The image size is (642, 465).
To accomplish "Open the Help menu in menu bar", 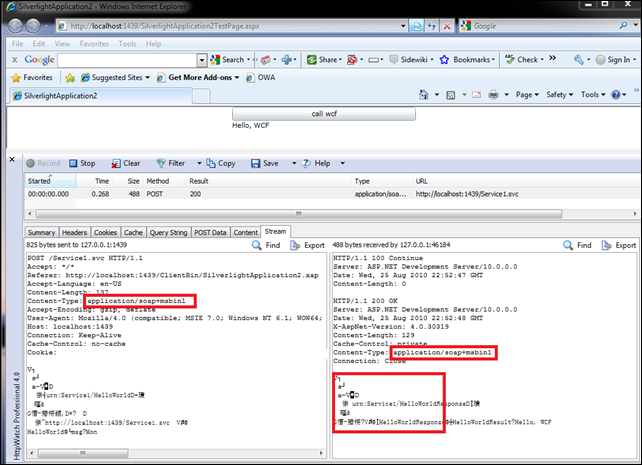I will (154, 44).
